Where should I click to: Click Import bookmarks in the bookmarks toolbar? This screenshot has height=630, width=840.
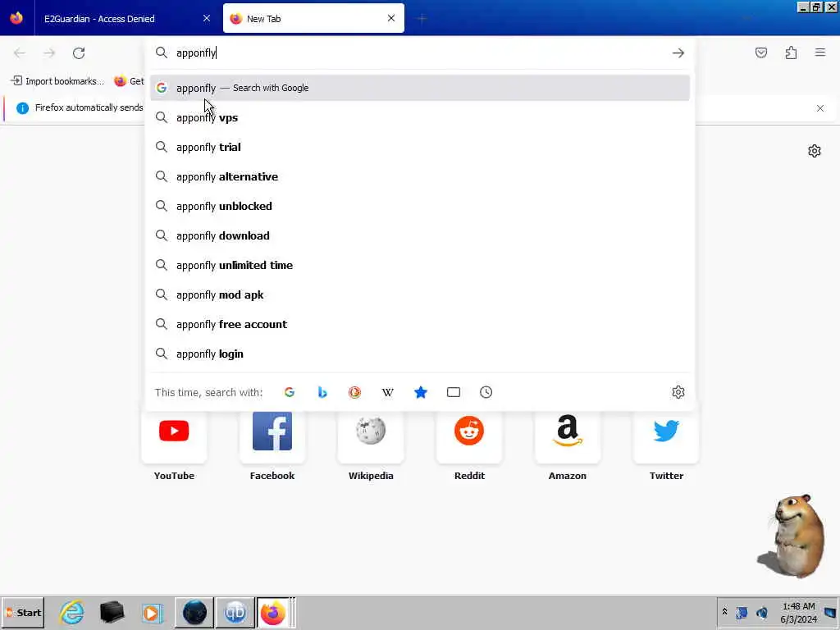58,81
